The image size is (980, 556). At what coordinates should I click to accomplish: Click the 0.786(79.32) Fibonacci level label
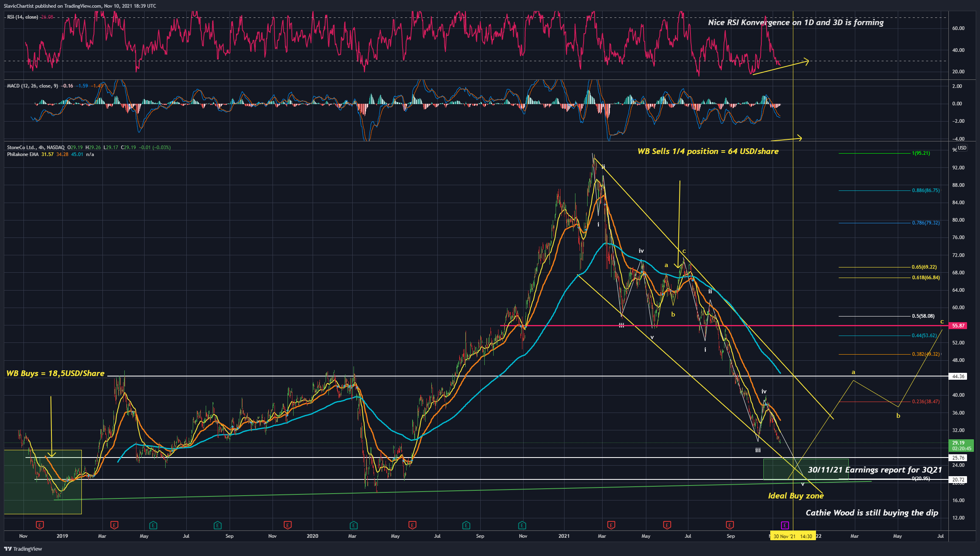[x=925, y=223]
